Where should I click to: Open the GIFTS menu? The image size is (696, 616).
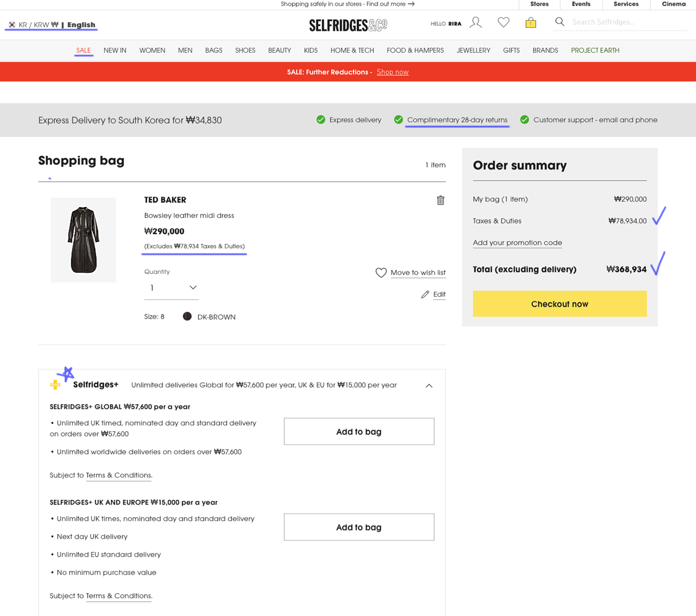pos(511,51)
